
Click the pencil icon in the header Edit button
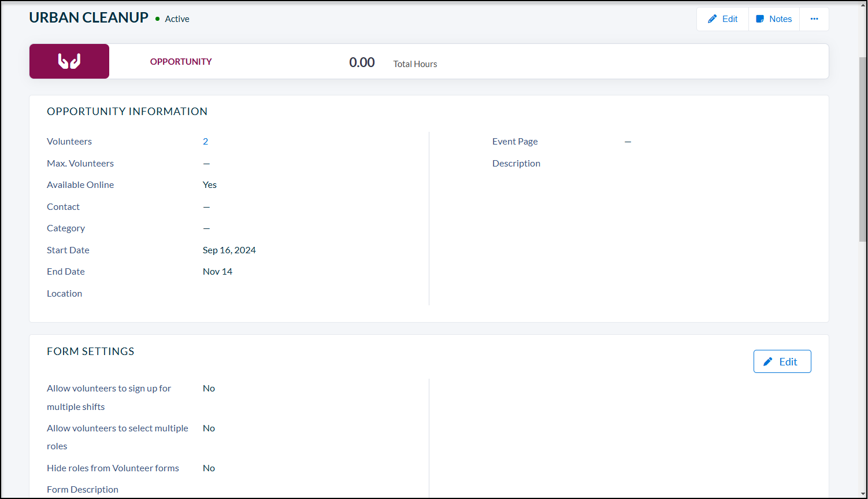713,19
